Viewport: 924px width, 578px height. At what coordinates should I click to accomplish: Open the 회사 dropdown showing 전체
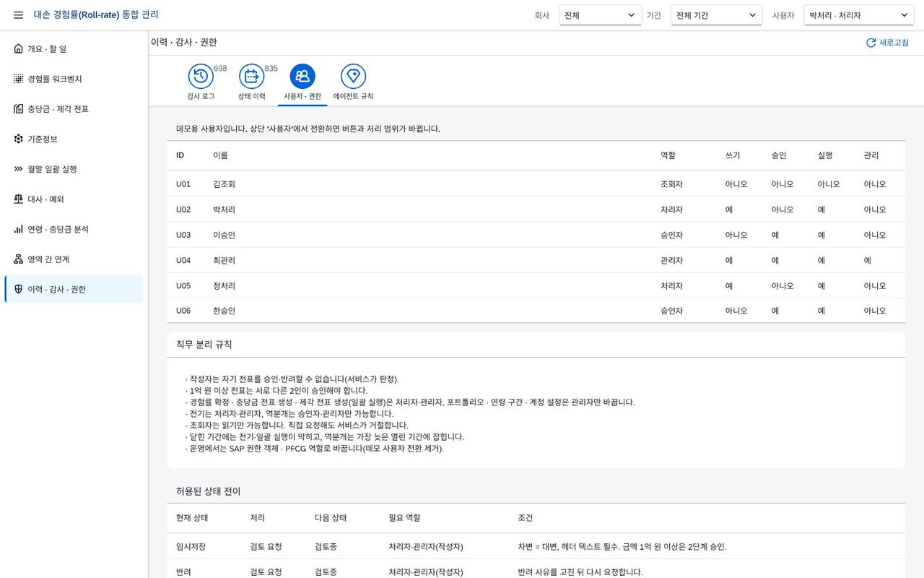601,15
